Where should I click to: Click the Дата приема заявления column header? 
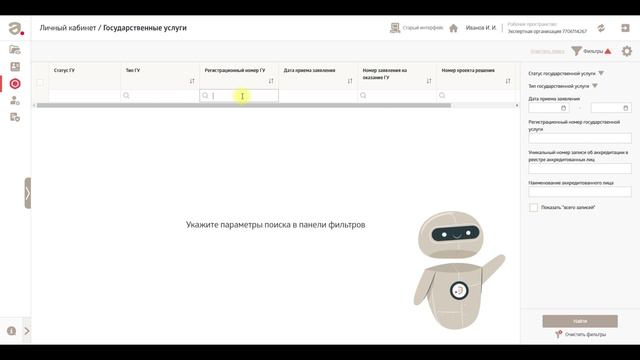309,70
